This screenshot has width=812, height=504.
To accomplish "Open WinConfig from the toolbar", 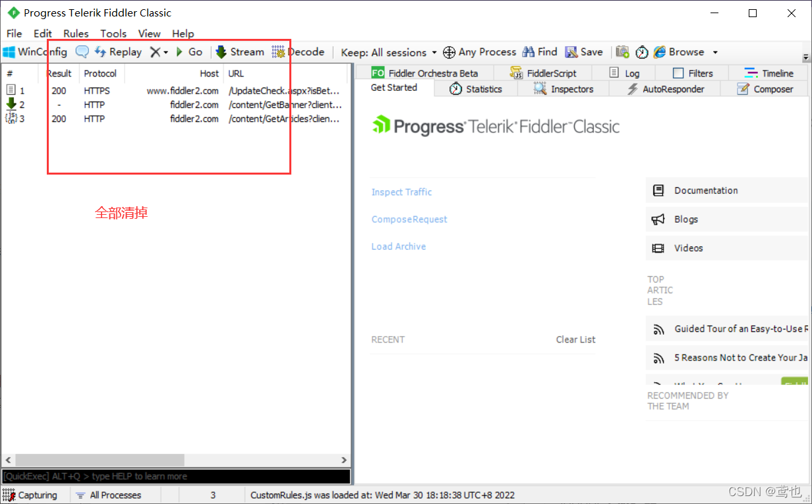I will coord(35,52).
